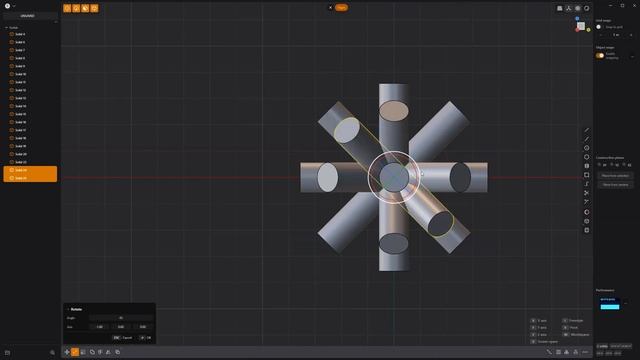
Task: Select the second line-style tool on right toolbar
Action: 587,139
